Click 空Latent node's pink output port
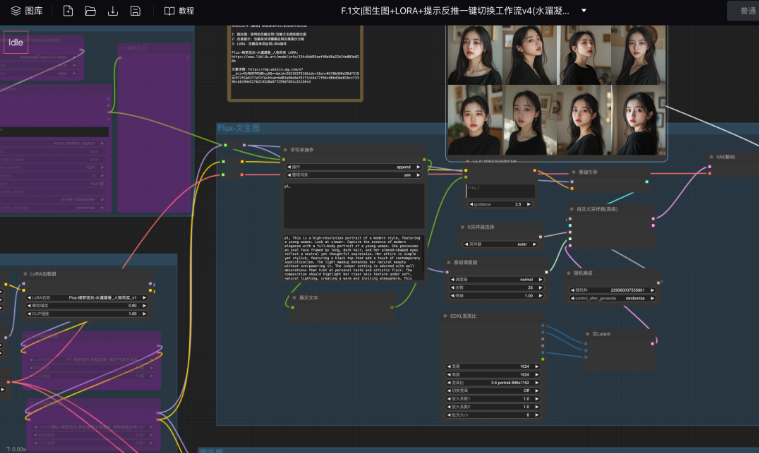 pyautogui.click(x=652, y=344)
